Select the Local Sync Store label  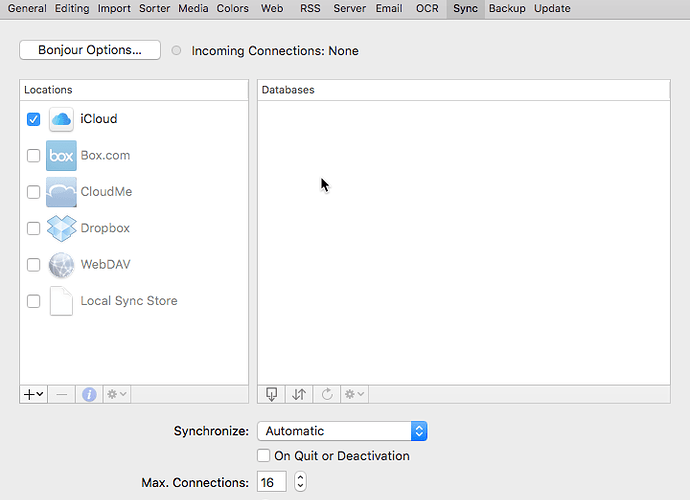click(129, 301)
